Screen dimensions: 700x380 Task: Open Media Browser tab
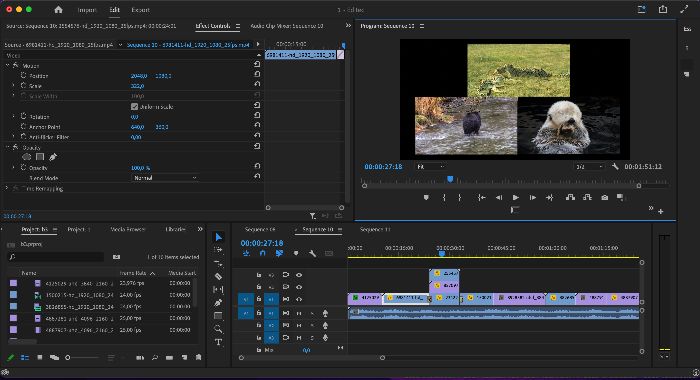[x=128, y=229]
